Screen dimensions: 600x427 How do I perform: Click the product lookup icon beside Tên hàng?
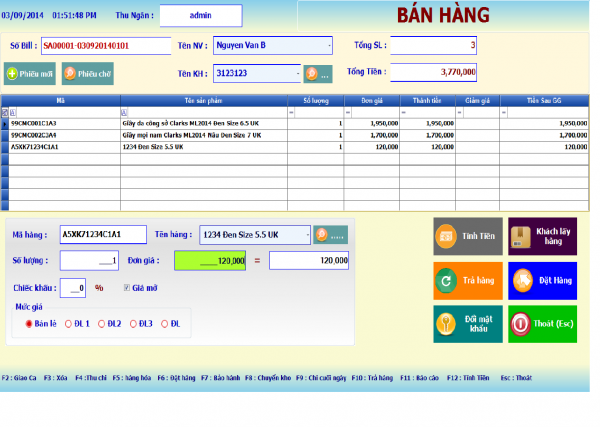330,234
